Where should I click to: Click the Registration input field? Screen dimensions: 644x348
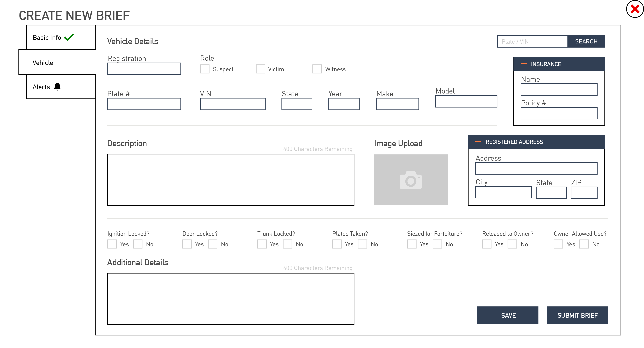(144, 69)
